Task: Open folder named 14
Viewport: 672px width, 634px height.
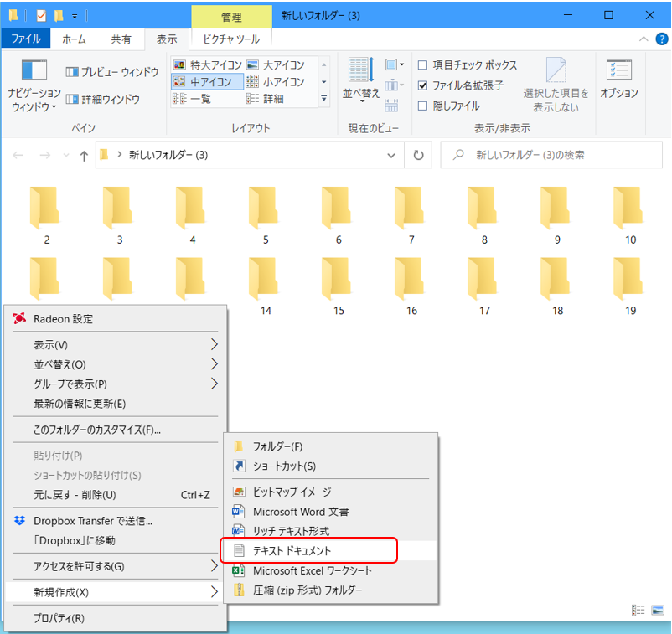Action: point(266,286)
